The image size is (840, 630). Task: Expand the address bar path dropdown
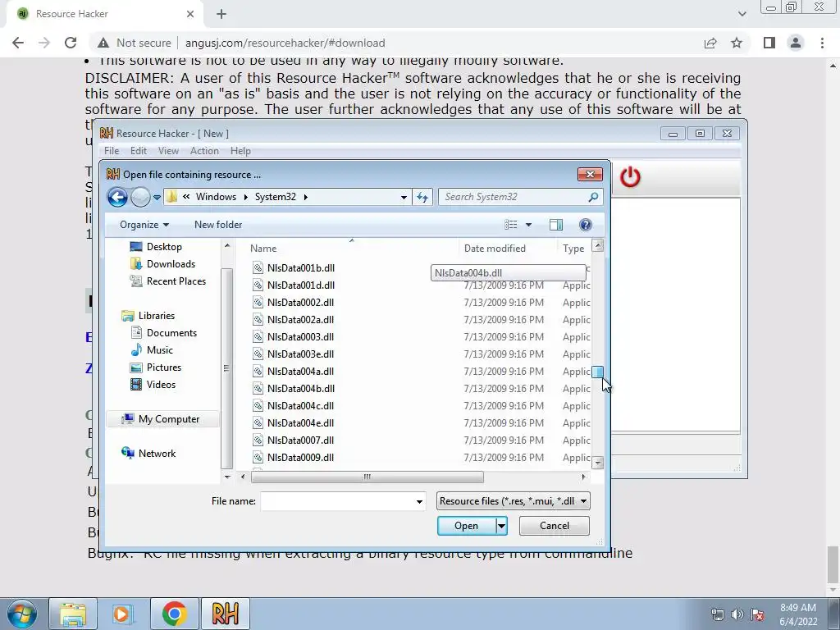(404, 197)
